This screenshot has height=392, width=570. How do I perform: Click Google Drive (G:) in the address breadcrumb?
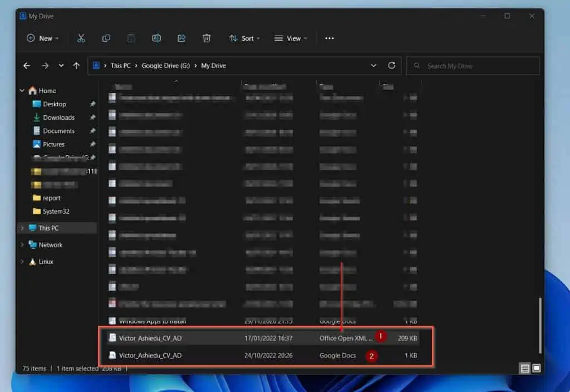[x=166, y=66]
